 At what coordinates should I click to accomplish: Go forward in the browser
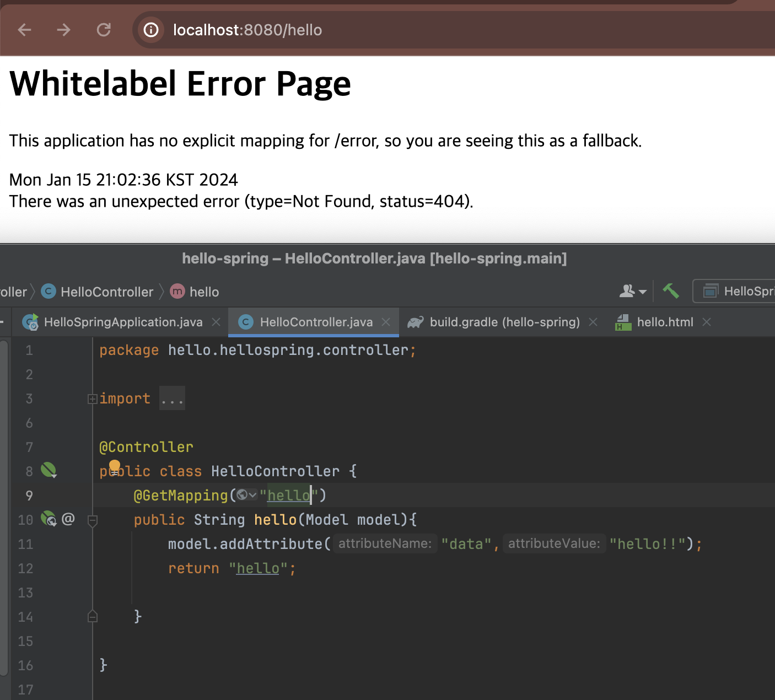click(x=64, y=30)
